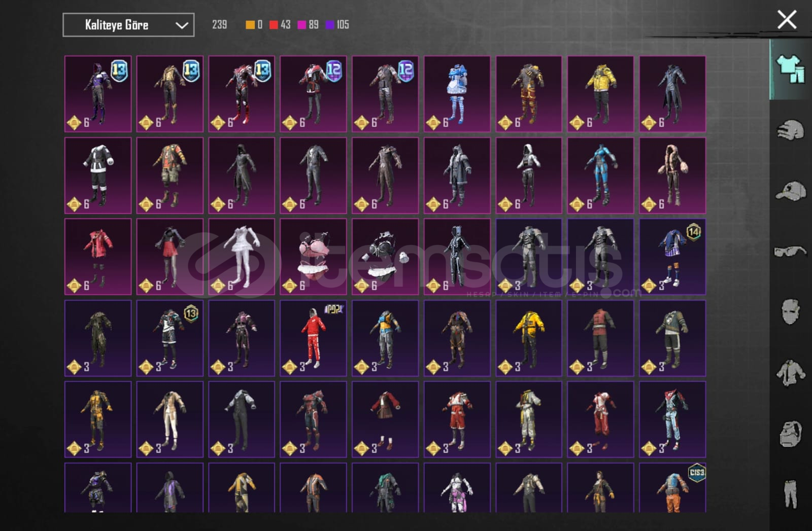812x531 pixels.
Task: Select the grey outfit with 12 badge
Action: (x=385, y=94)
